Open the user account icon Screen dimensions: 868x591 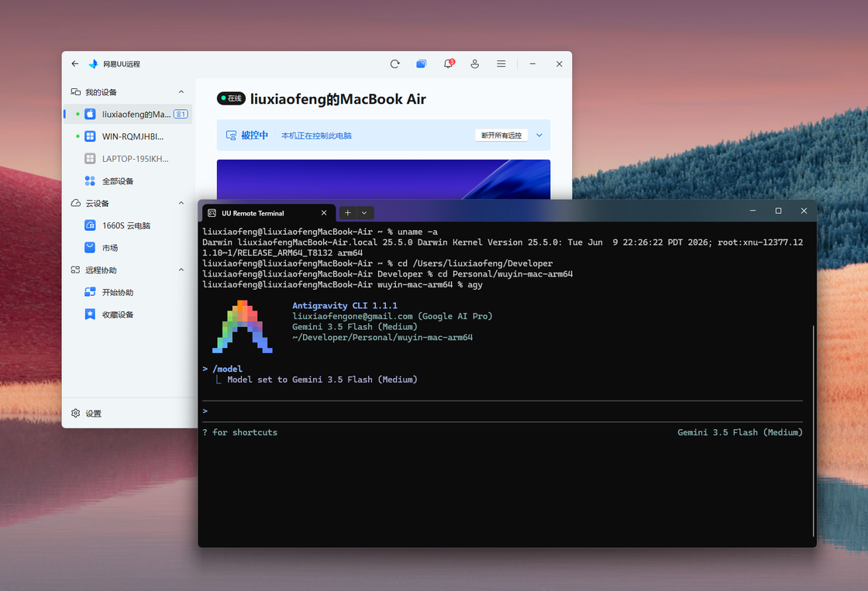474,64
